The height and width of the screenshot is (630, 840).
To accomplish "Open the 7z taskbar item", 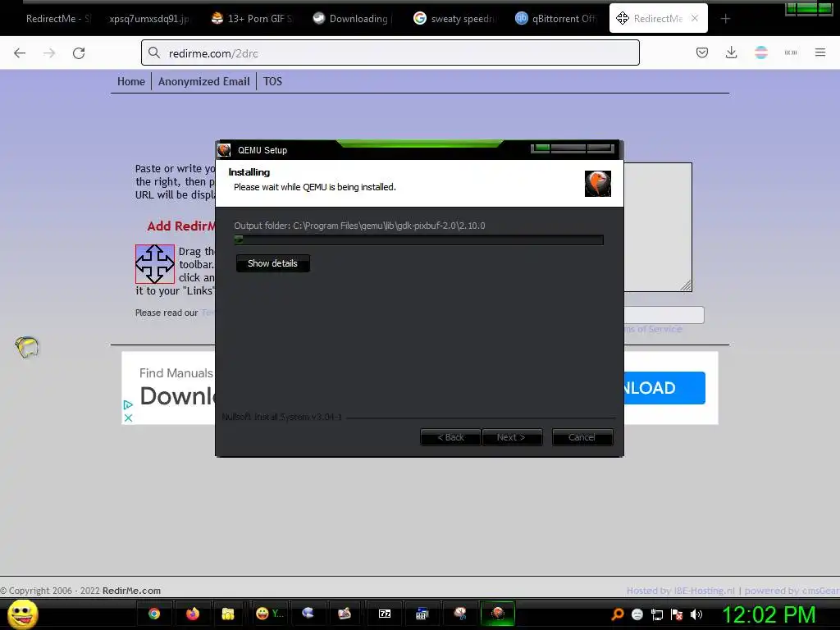I will pos(385,614).
